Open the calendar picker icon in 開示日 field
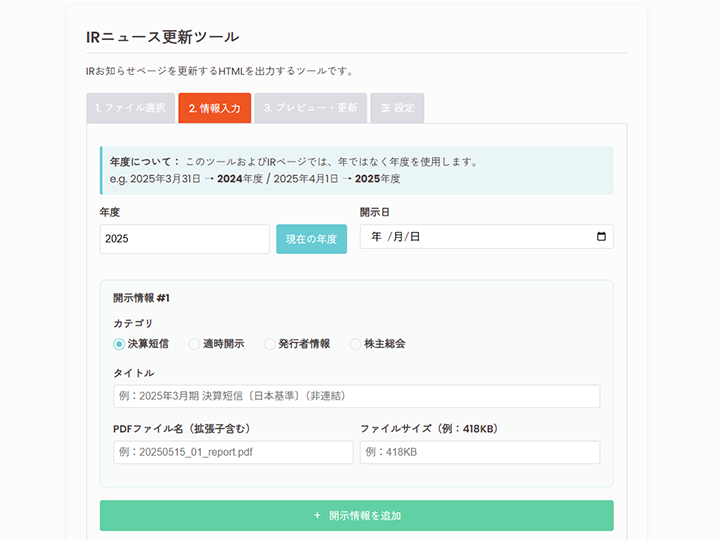The width and height of the screenshot is (720, 540). point(601,236)
